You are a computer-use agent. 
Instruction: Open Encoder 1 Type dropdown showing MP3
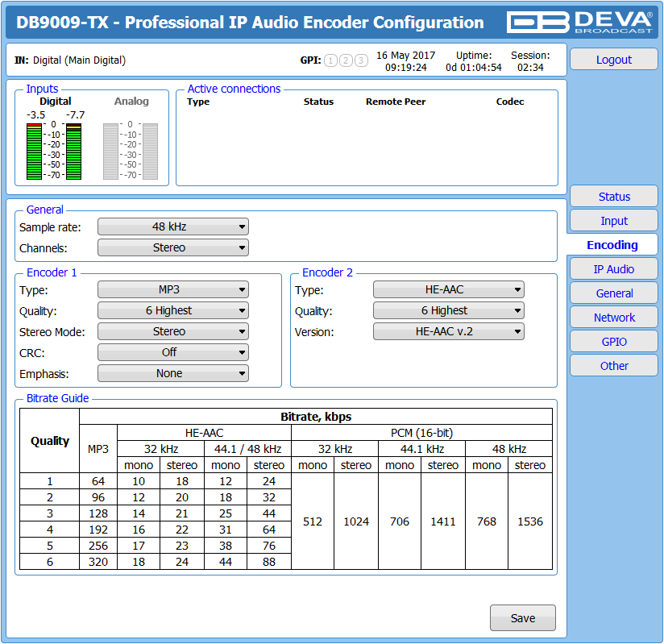(172, 289)
